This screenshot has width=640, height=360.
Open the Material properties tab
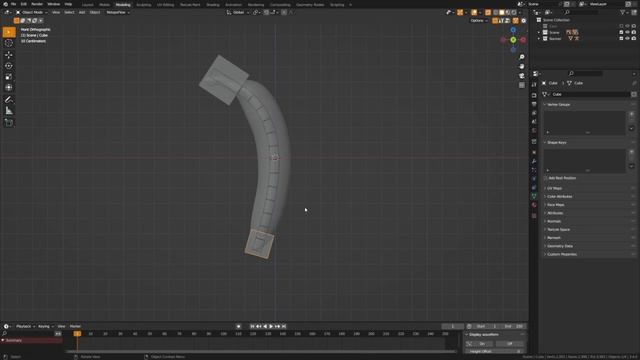[x=534, y=205]
